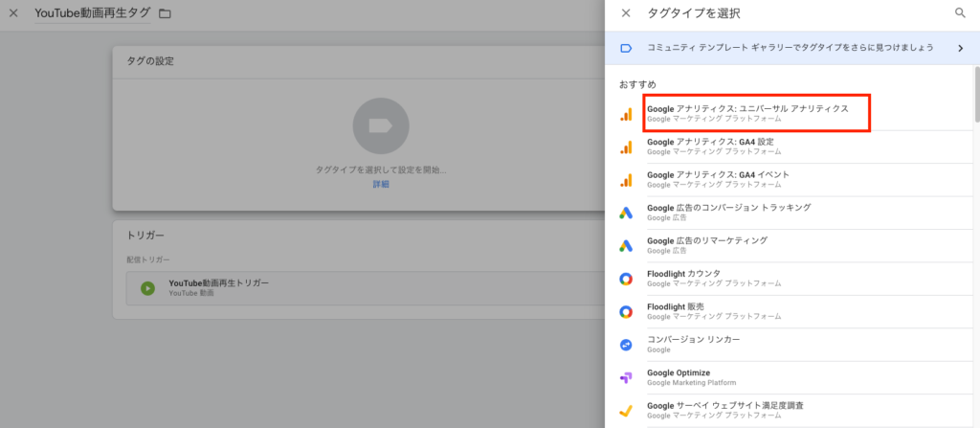Click タグタイプを選択して設定を開始 text
Screen dimensions: 980x428
381,169
